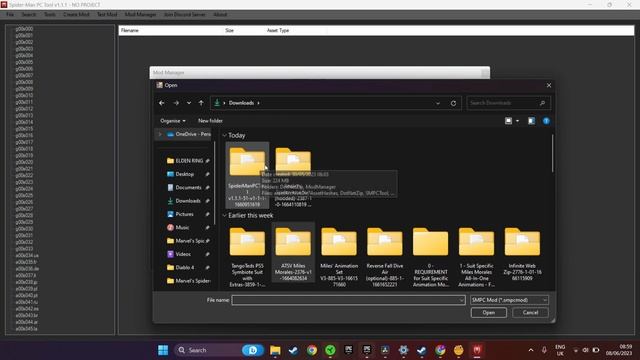Expand the OneDrive - Personal node

click(160, 134)
